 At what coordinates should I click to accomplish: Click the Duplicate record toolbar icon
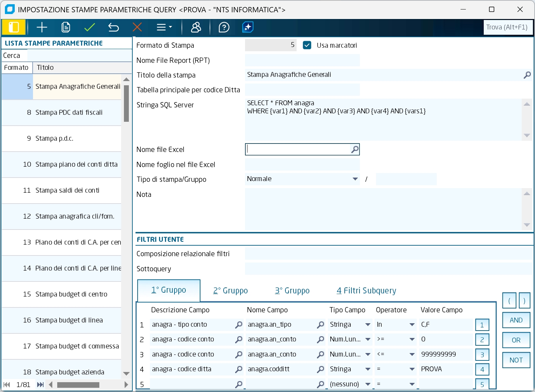point(66,27)
